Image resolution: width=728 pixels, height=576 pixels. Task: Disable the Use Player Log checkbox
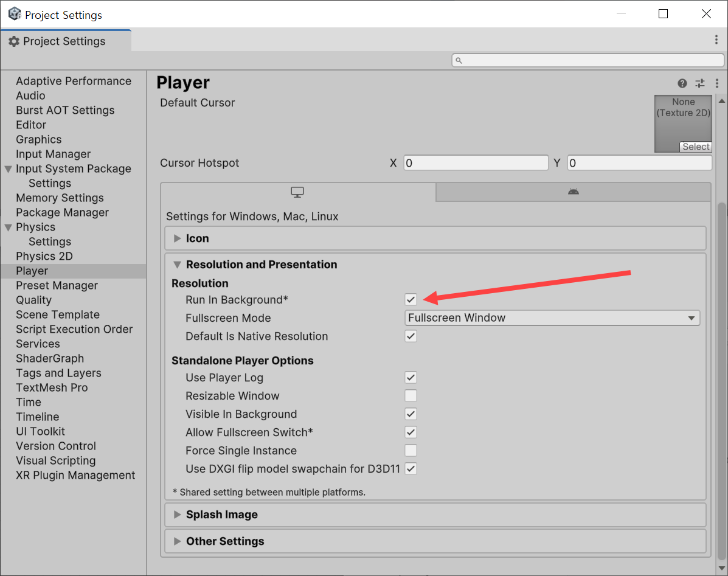(411, 377)
